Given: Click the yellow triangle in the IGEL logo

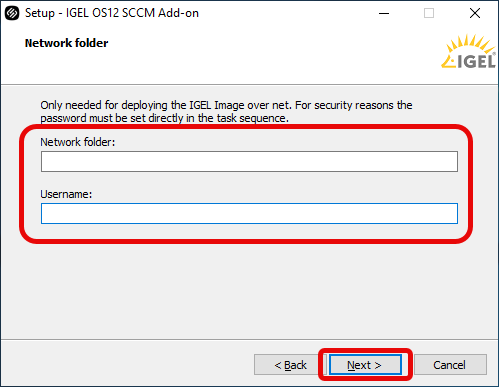Looking at the screenshot, I should [448, 62].
